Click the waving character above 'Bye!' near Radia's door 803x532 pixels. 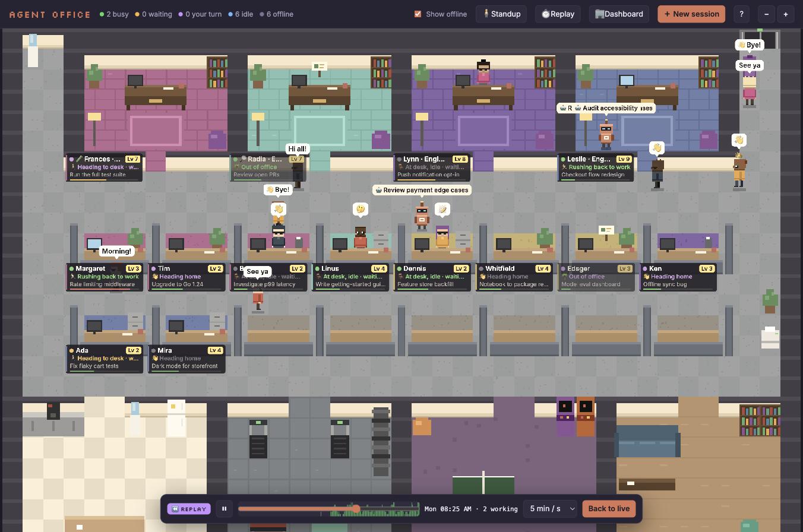pos(278,213)
